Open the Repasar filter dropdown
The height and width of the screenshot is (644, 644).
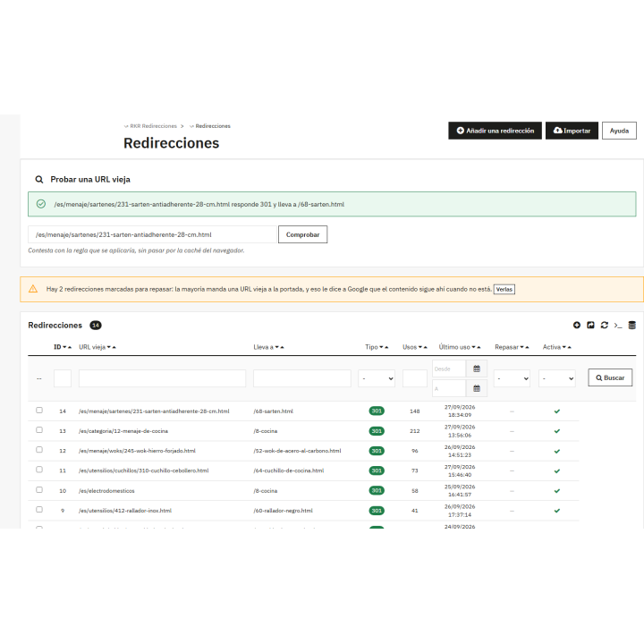513,378
